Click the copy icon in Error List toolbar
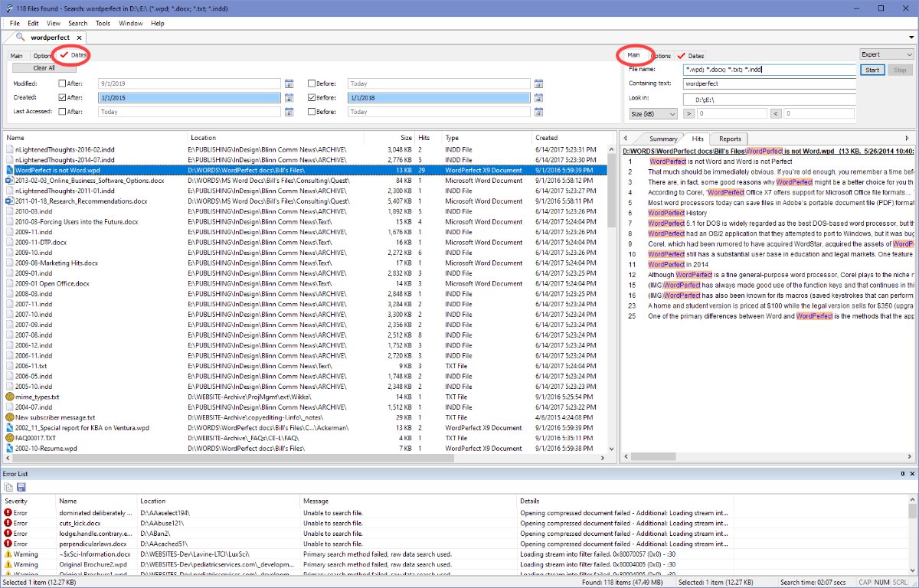The image size is (919, 588). coord(8,487)
